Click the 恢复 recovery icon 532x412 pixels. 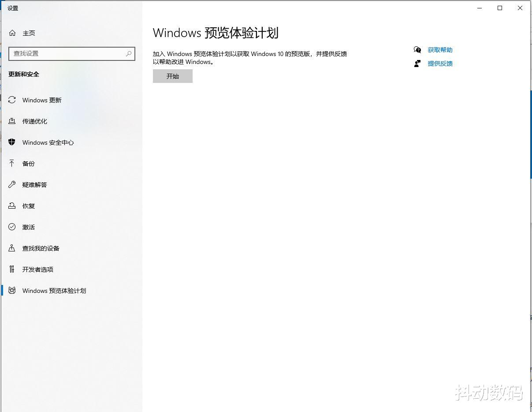point(12,206)
